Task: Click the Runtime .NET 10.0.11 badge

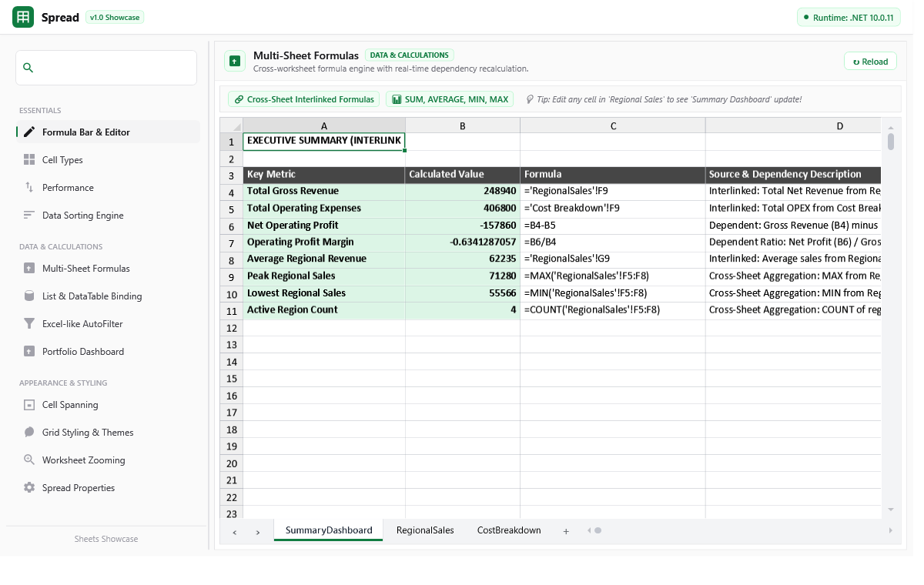Action: pyautogui.click(x=849, y=17)
